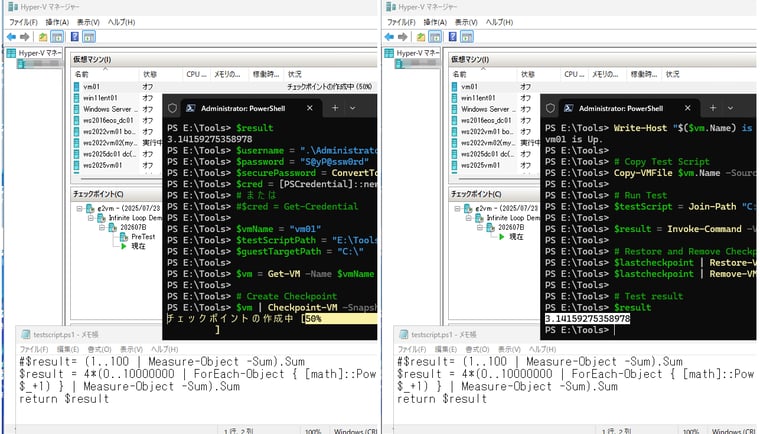
Task: Open the blue help icon in left Hyper-V Manager
Action: click(x=75, y=36)
